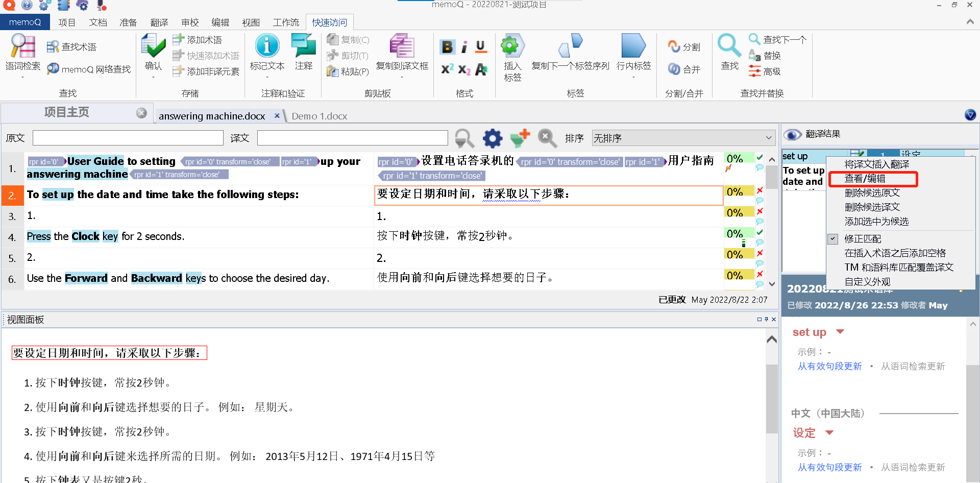Image resolution: width=980 pixels, height=483 pixels.
Task: Click the 0% match rate on segment 2
Action: (739, 191)
